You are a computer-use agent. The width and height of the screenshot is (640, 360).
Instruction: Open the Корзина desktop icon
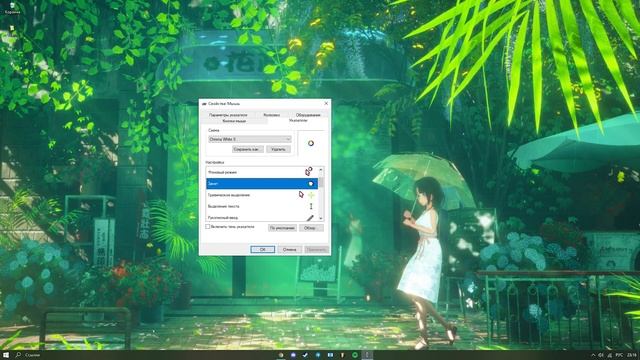[x=12, y=7]
